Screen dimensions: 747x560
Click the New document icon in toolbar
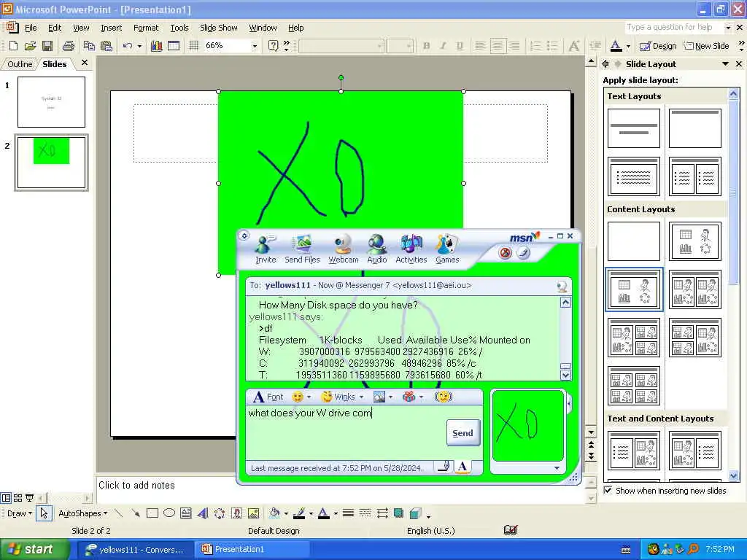click(13, 46)
